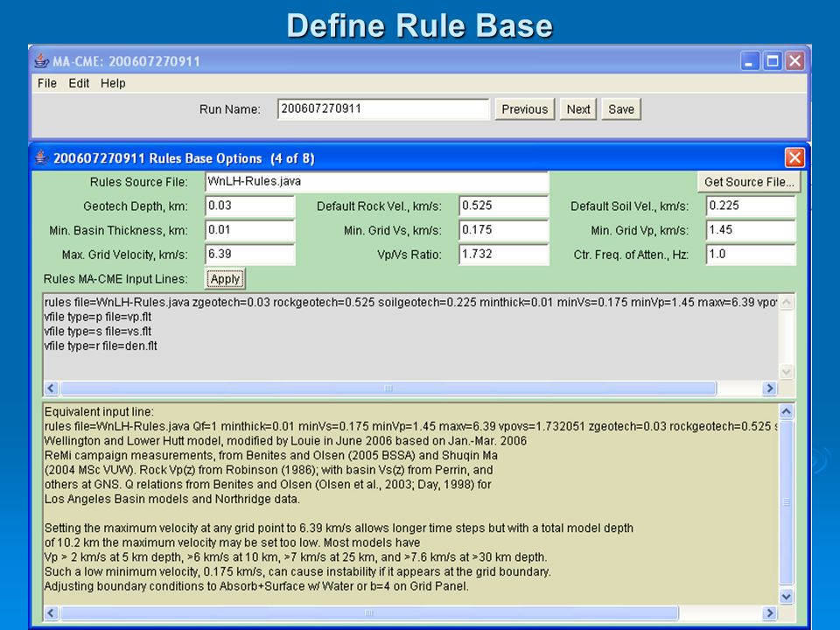Edit the Geotech Depth value
Image resolution: width=840 pixels, height=630 pixels.
click(249, 206)
